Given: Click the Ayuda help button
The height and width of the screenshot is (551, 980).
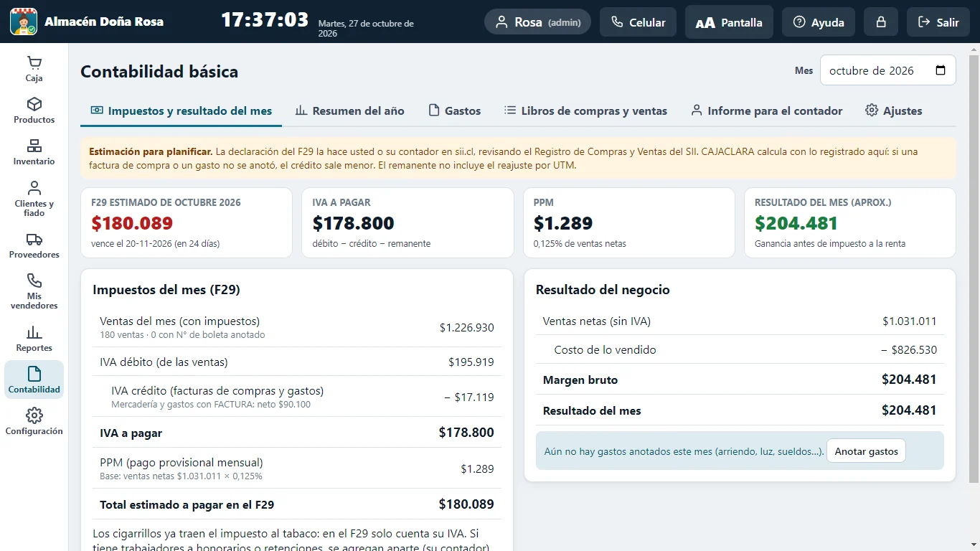Looking at the screenshot, I should pyautogui.click(x=819, y=22).
